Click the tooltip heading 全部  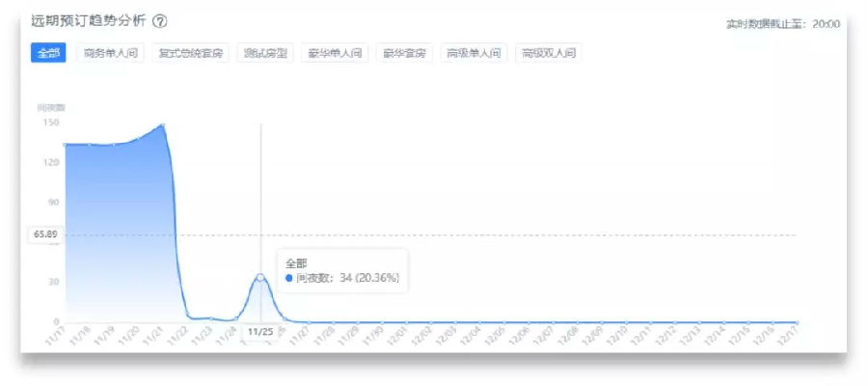tap(296, 262)
